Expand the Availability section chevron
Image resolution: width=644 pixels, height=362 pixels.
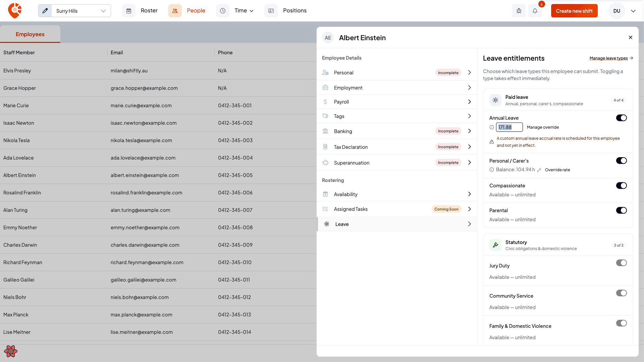click(469, 194)
